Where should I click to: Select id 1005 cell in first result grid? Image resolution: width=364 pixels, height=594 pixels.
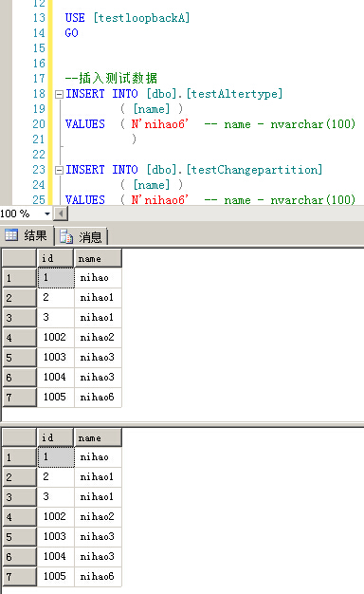(x=56, y=397)
